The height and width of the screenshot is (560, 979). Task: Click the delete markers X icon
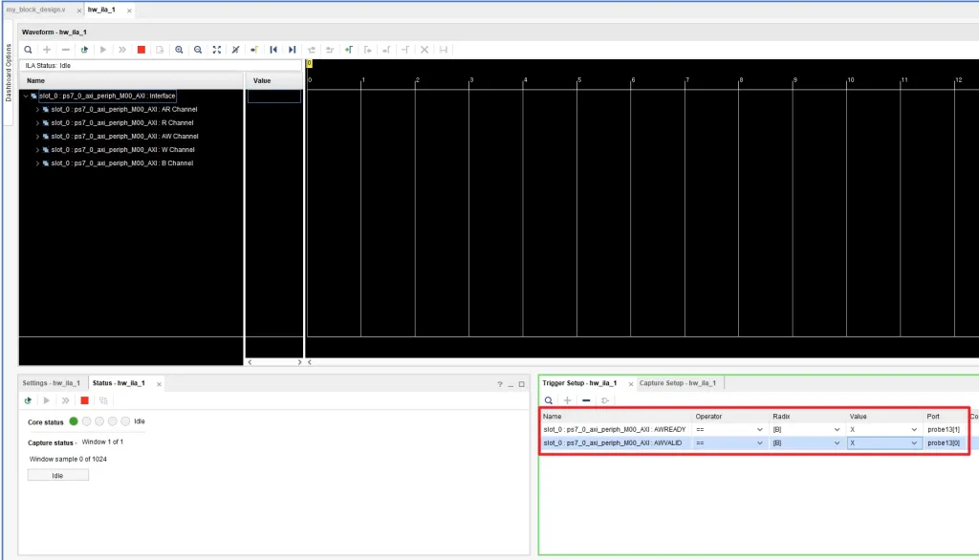(x=424, y=50)
